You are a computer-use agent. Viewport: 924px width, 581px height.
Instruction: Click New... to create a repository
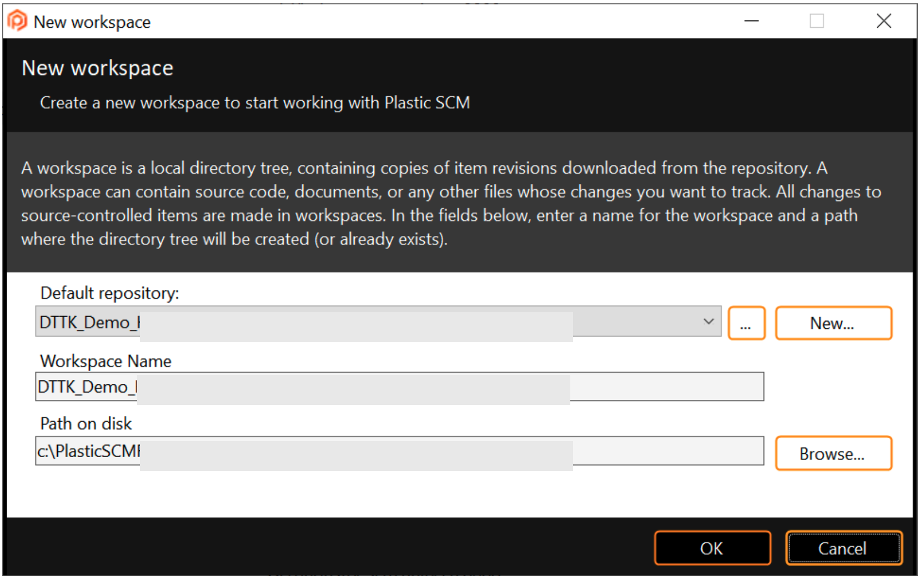(x=833, y=323)
